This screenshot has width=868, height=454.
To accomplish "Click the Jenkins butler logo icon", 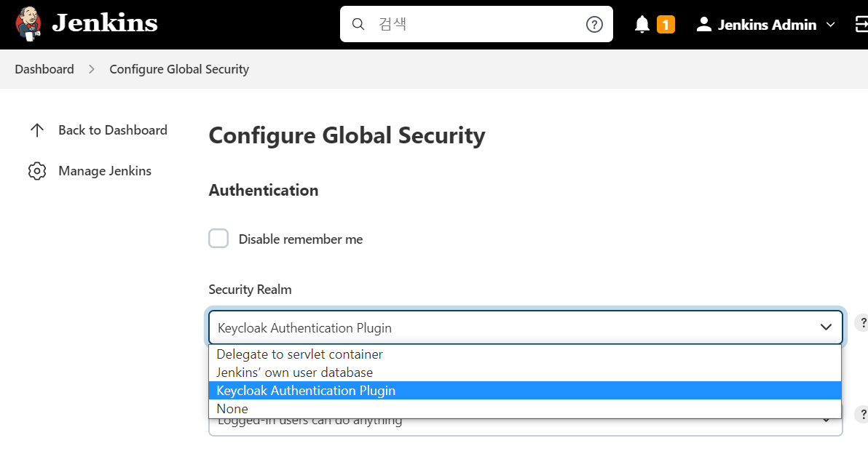I will pos(28,24).
